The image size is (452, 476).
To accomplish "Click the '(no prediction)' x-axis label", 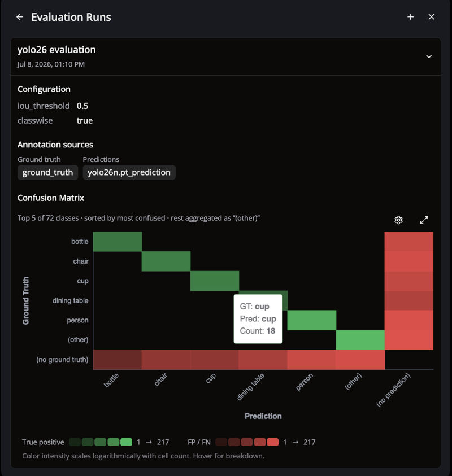I will pos(393,390).
